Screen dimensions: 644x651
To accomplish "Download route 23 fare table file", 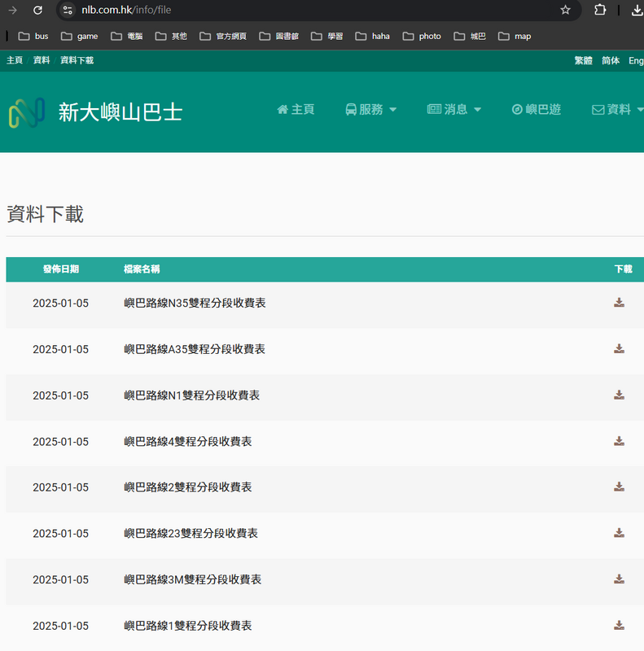I will tap(619, 533).
